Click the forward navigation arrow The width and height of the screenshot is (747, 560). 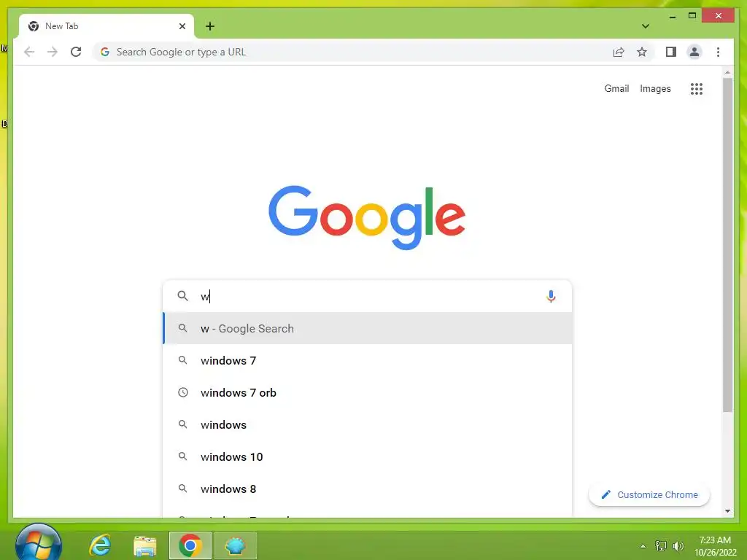click(53, 52)
